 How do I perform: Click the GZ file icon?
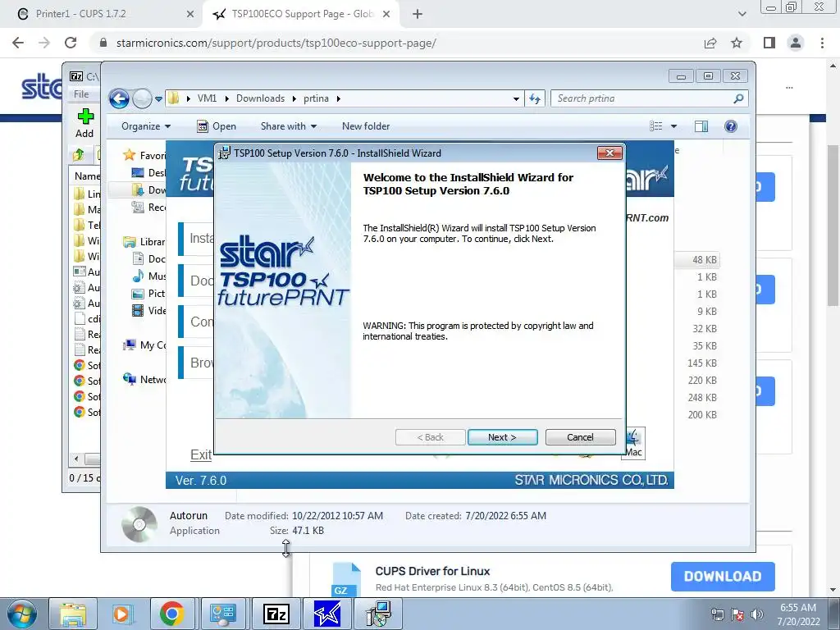coord(346,580)
